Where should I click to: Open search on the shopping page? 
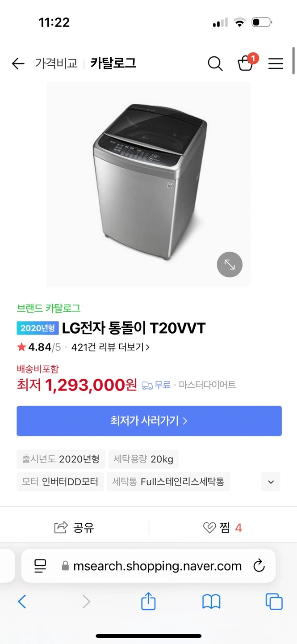coord(215,64)
